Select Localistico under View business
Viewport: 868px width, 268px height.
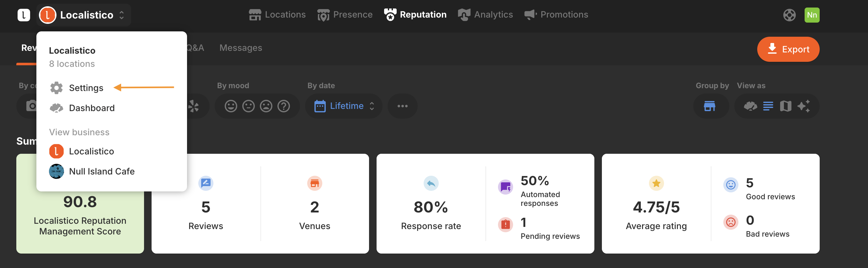click(91, 151)
